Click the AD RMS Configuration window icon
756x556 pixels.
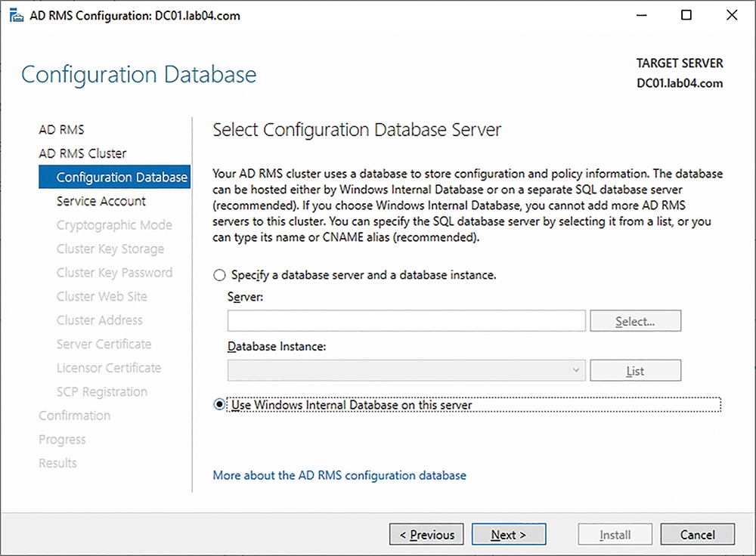coord(17,16)
